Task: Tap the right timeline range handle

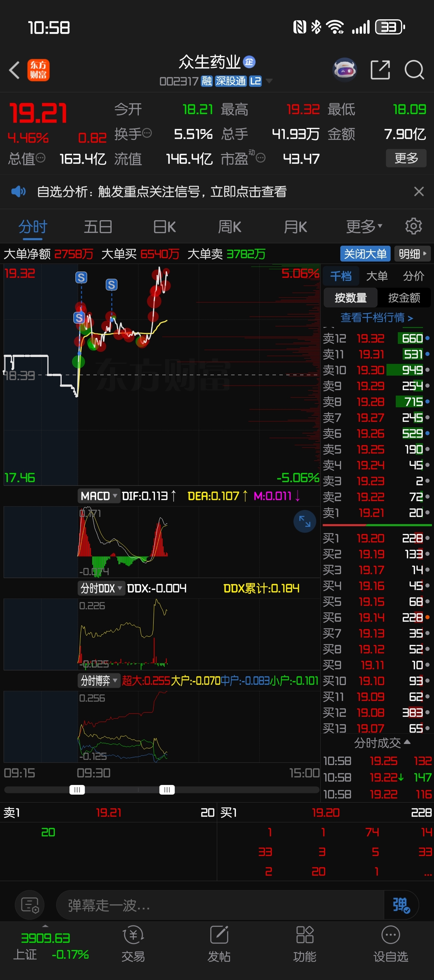Action: [x=167, y=790]
